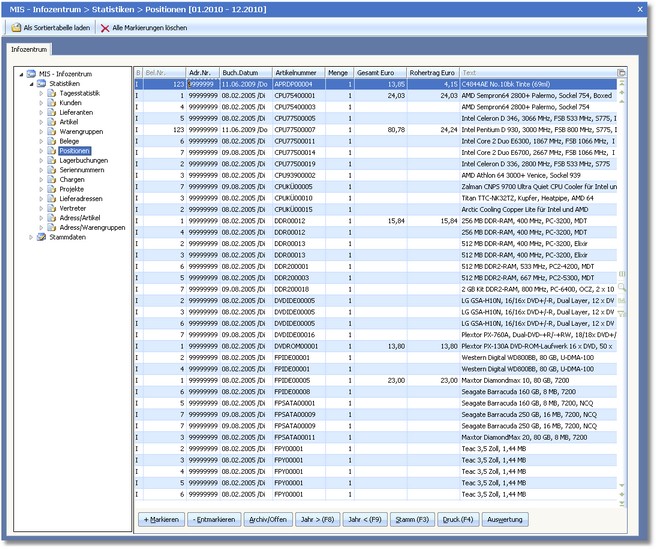This screenshot has width=656, height=549.
Task: Select Kunden in the statistics tree
Action: pos(70,102)
